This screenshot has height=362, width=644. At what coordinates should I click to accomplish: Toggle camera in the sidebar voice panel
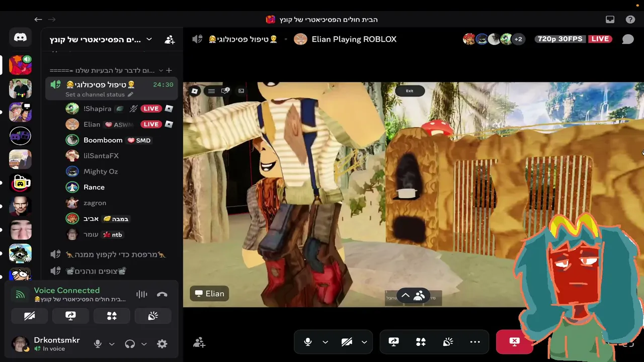(30, 316)
